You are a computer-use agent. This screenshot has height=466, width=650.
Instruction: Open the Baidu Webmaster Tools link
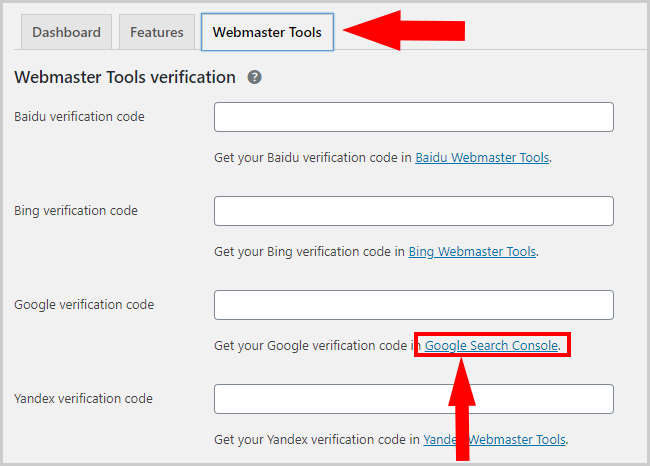482,157
